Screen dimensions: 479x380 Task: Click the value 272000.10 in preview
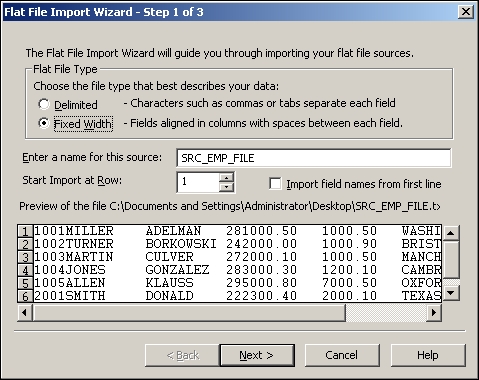261,257
